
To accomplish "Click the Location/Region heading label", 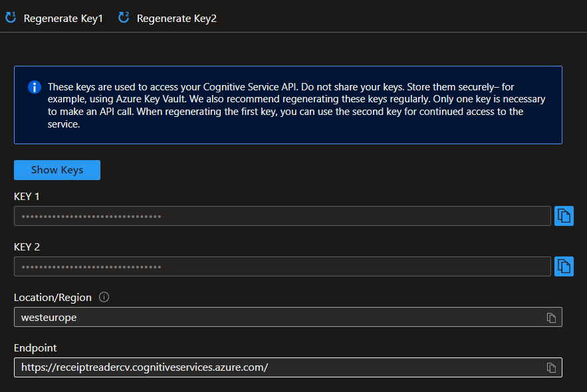I will 53,298.
